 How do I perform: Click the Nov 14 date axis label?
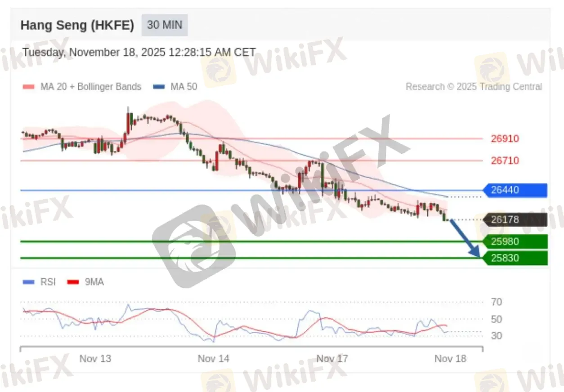coord(213,359)
